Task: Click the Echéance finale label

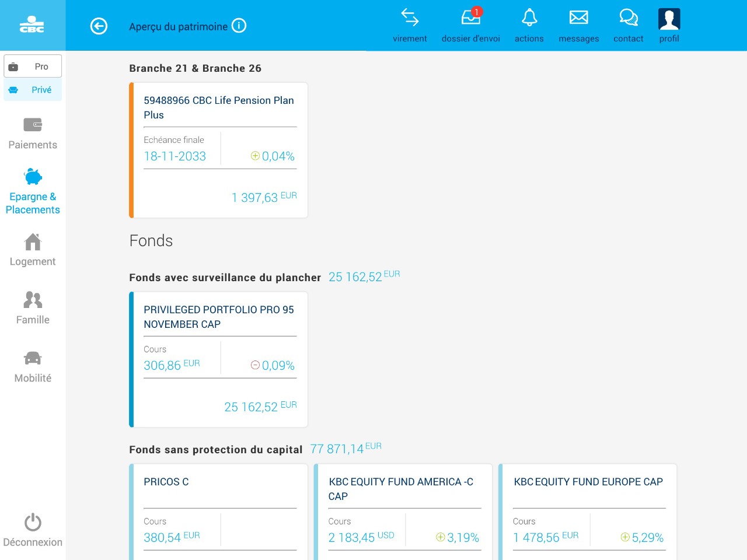Action: (x=174, y=140)
